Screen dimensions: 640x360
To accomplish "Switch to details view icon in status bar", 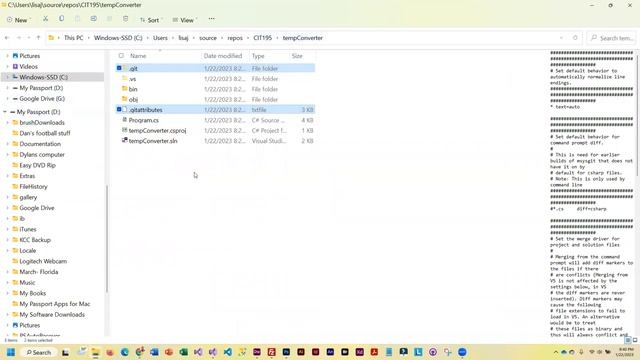I will pyautogui.click(x=628, y=340).
